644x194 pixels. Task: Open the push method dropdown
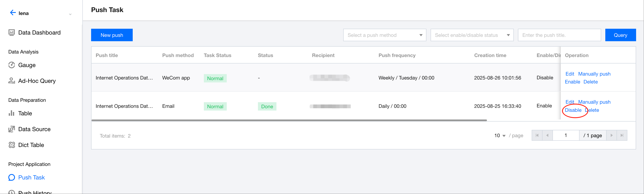384,35
